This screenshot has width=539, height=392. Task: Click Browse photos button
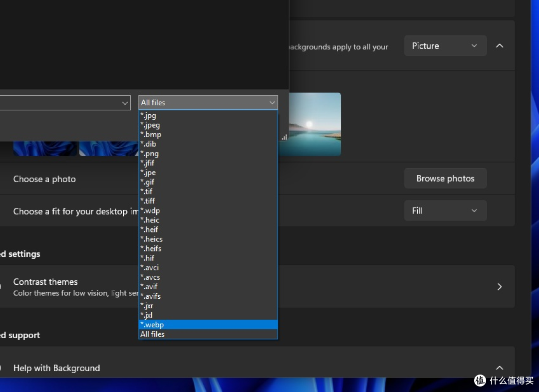point(445,179)
